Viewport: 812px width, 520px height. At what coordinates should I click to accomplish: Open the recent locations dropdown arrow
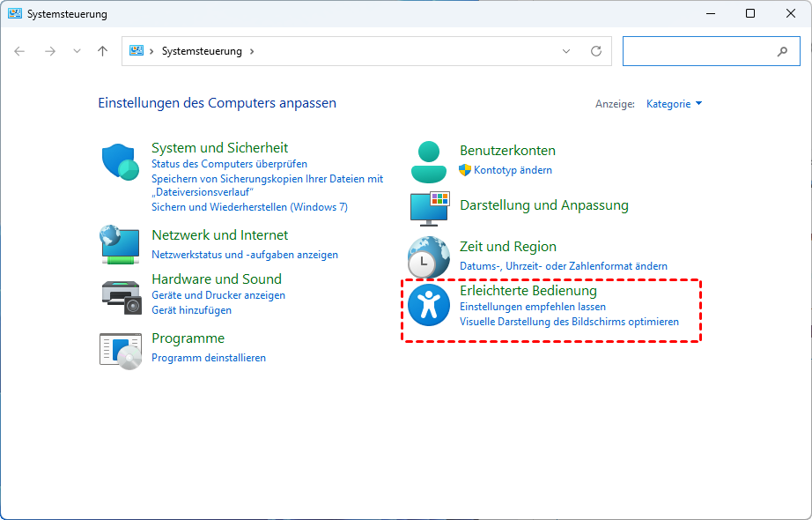tap(77, 51)
